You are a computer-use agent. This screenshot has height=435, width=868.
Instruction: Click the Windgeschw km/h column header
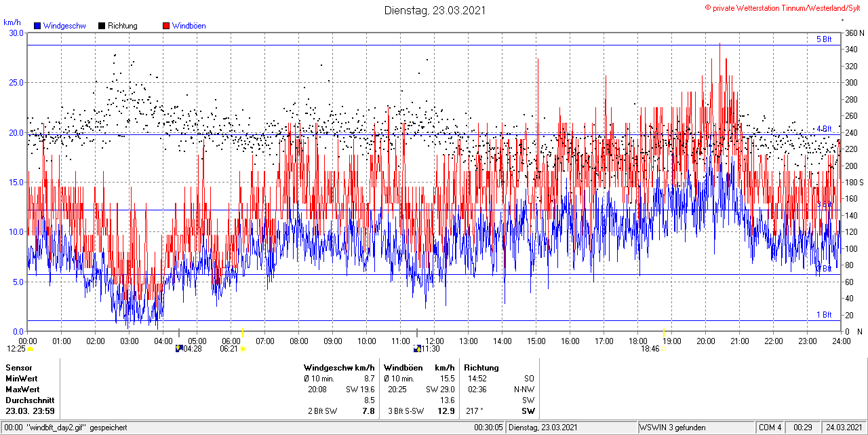pyautogui.click(x=339, y=368)
